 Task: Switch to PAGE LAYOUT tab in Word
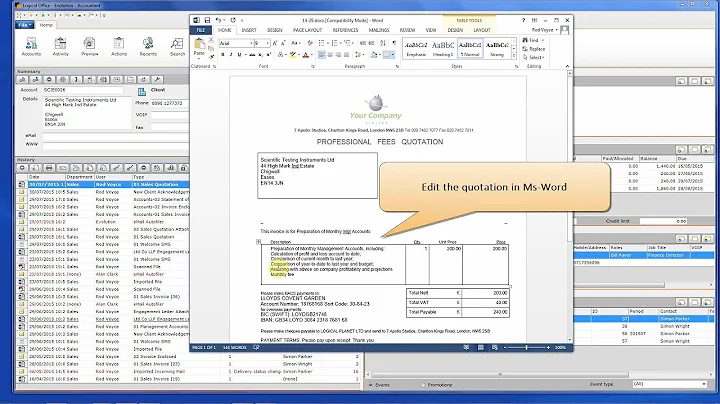click(307, 30)
